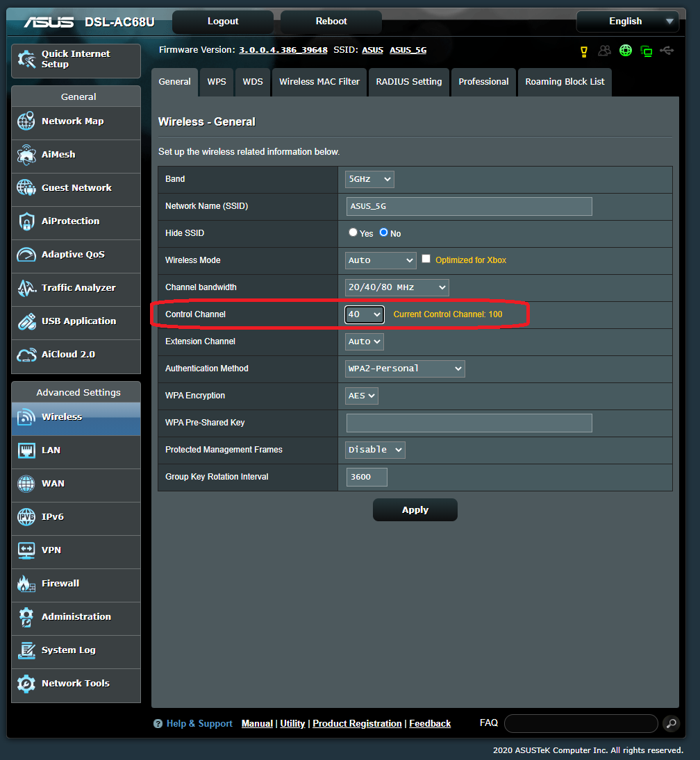This screenshot has height=760, width=700.
Task: Click the guest users status icon
Action: coord(604,51)
